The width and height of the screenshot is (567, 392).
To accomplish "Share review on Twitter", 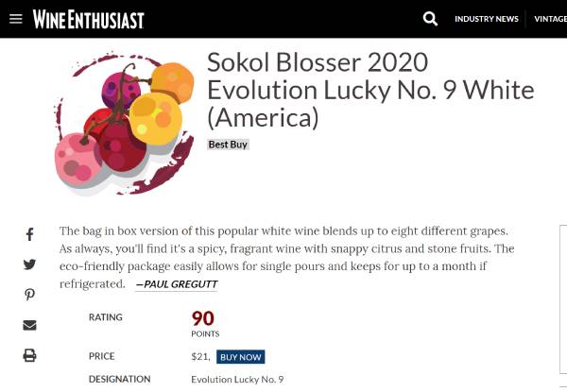I will click(29, 264).
